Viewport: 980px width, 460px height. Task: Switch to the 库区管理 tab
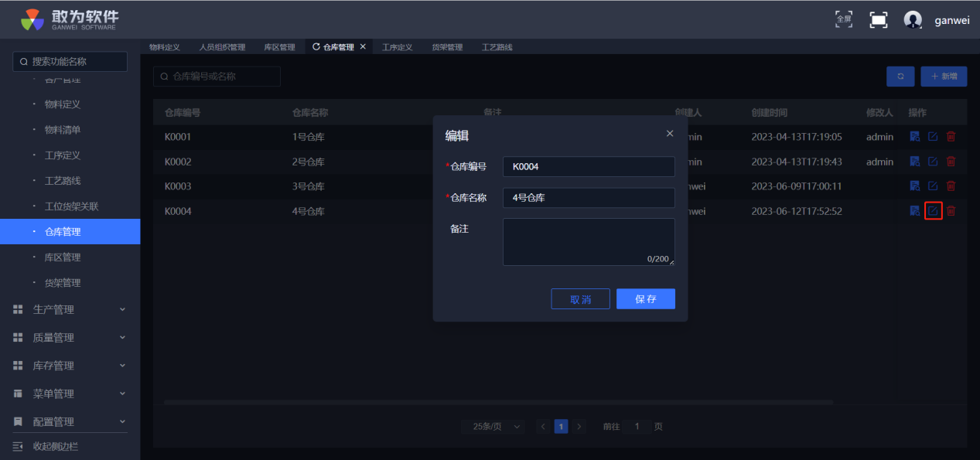[279, 47]
